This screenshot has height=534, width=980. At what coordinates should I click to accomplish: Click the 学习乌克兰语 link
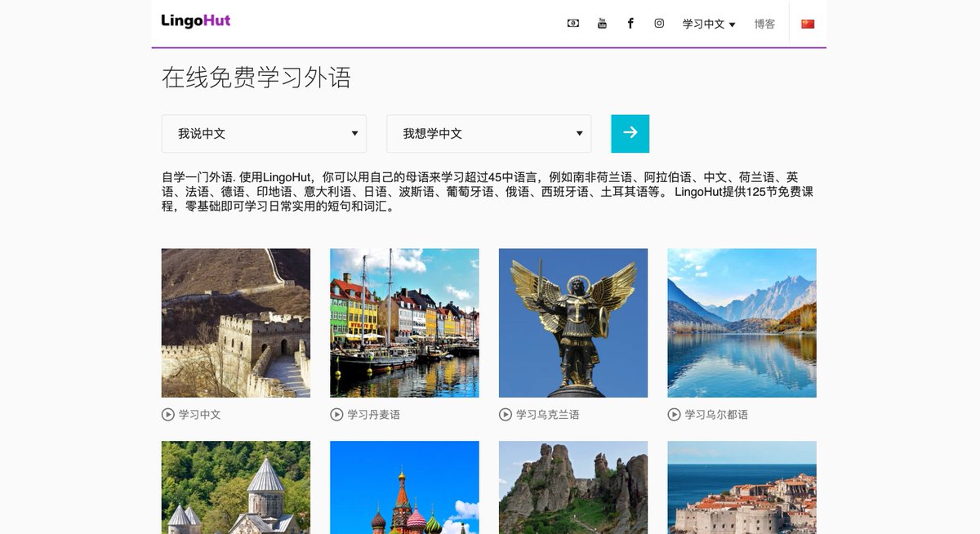[x=548, y=415]
